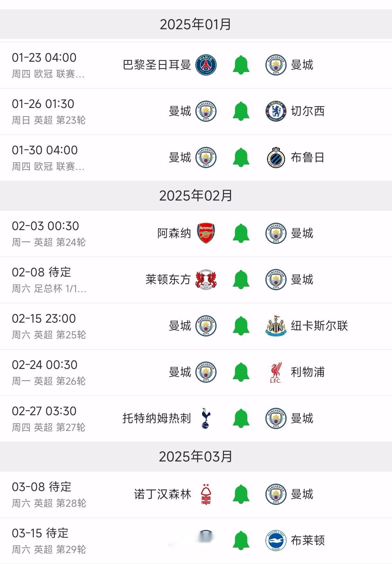Tap the Newcastle United crest
Image resolution: width=392 pixels, height=564 pixels.
coord(276,326)
